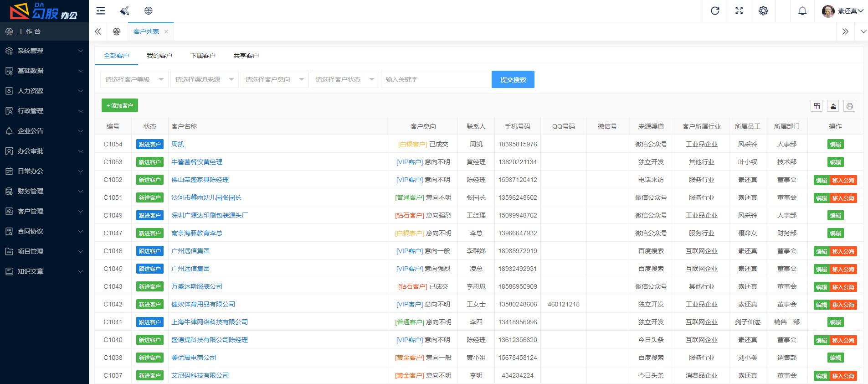
Task: Click the OA勾股办公 logo
Action: 44,11
